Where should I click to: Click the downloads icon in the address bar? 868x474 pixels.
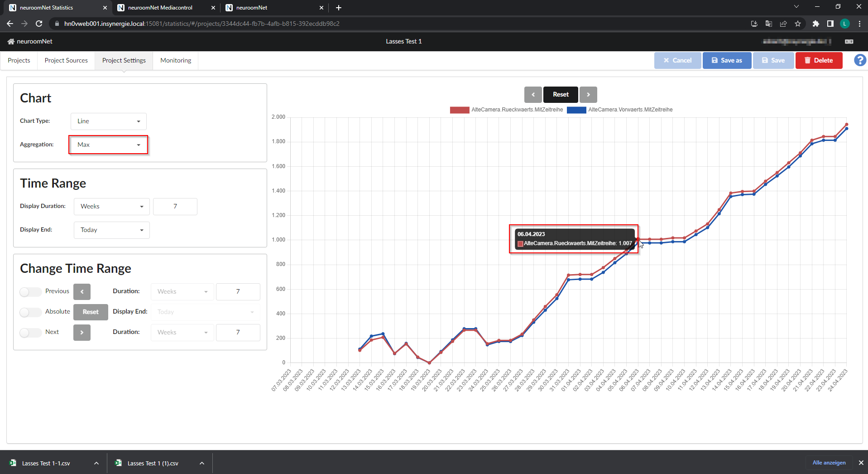pos(753,24)
